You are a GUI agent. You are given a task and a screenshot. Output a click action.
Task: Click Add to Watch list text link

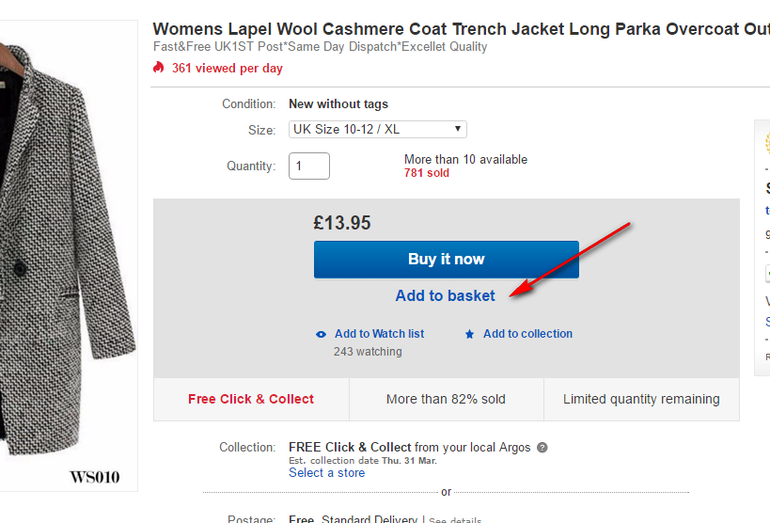click(x=379, y=334)
